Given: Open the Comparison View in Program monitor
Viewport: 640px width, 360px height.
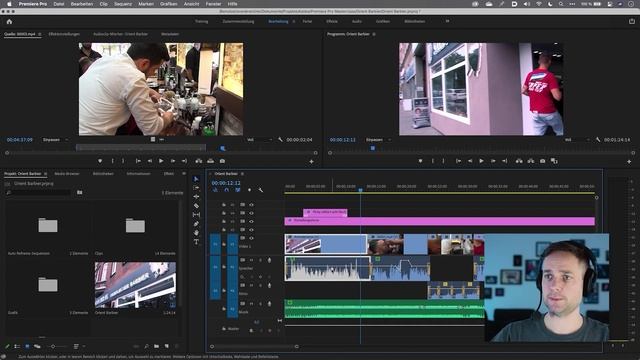Looking at the screenshot, I should coord(554,161).
